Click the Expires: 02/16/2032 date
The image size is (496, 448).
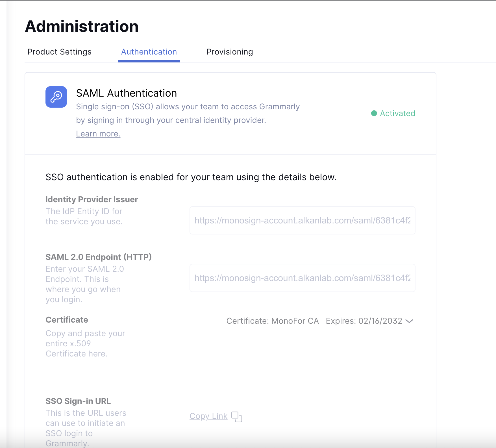pos(364,321)
